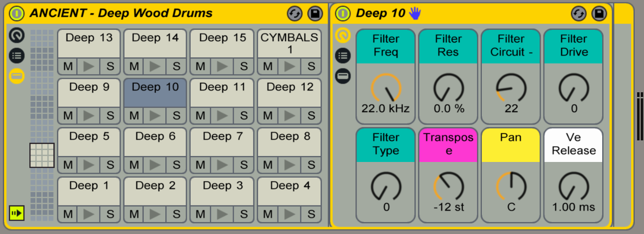Preview the Deep 11 pad with its play button
644x234 pixels.
point(222,116)
